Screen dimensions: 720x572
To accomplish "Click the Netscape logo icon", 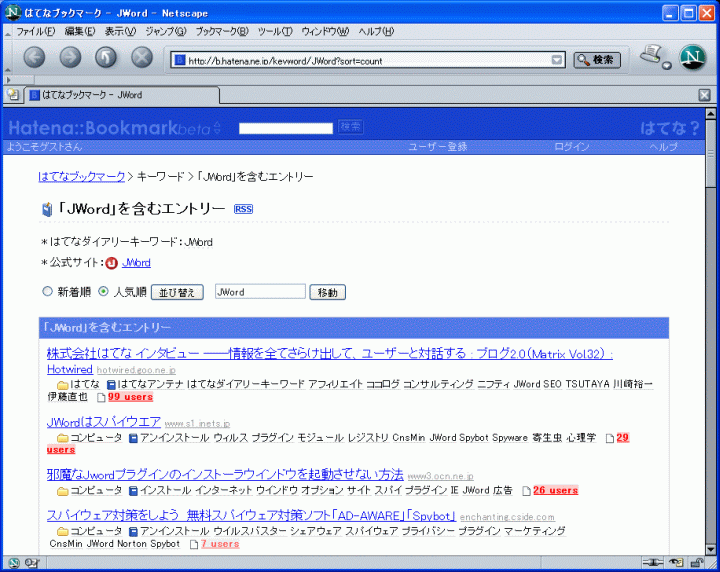I will (x=692, y=58).
